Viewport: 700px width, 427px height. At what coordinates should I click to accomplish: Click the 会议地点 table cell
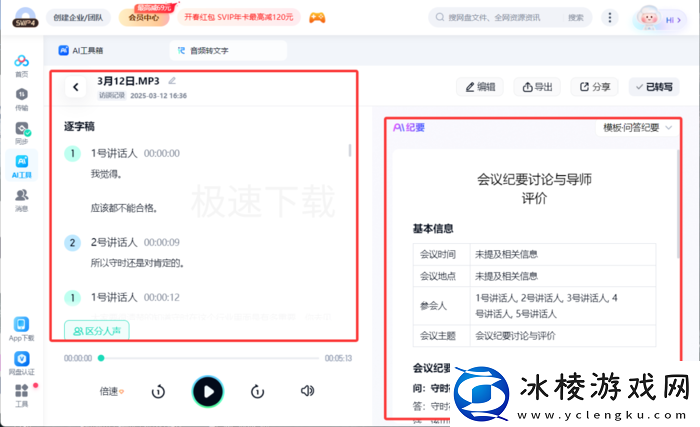tap(442, 276)
